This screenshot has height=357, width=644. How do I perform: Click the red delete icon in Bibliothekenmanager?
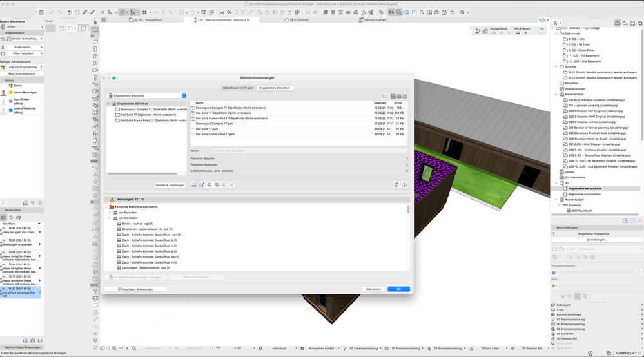(x=232, y=185)
